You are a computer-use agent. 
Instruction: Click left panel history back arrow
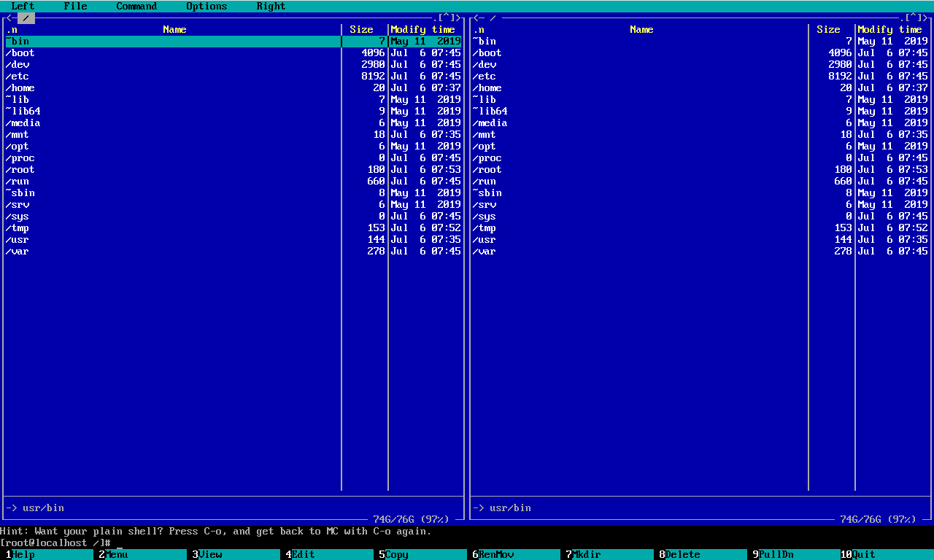tap(9, 17)
